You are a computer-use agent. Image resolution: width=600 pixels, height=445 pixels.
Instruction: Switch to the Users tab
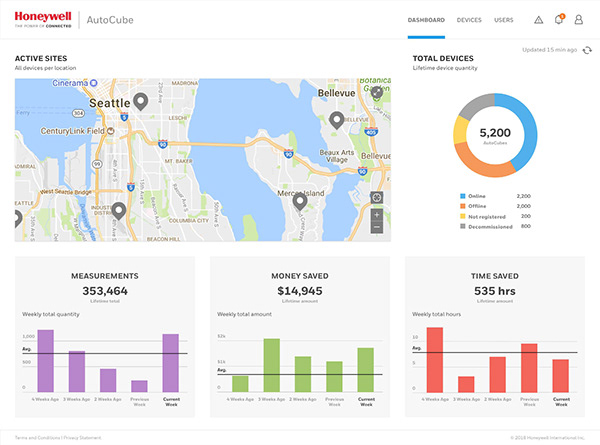pos(504,20)
